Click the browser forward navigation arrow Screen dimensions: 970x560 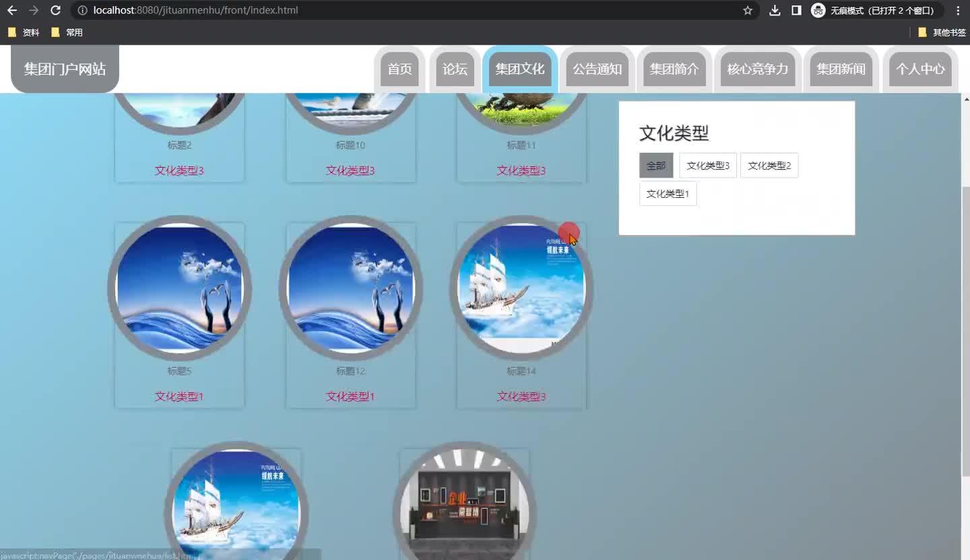click(34, 10)
